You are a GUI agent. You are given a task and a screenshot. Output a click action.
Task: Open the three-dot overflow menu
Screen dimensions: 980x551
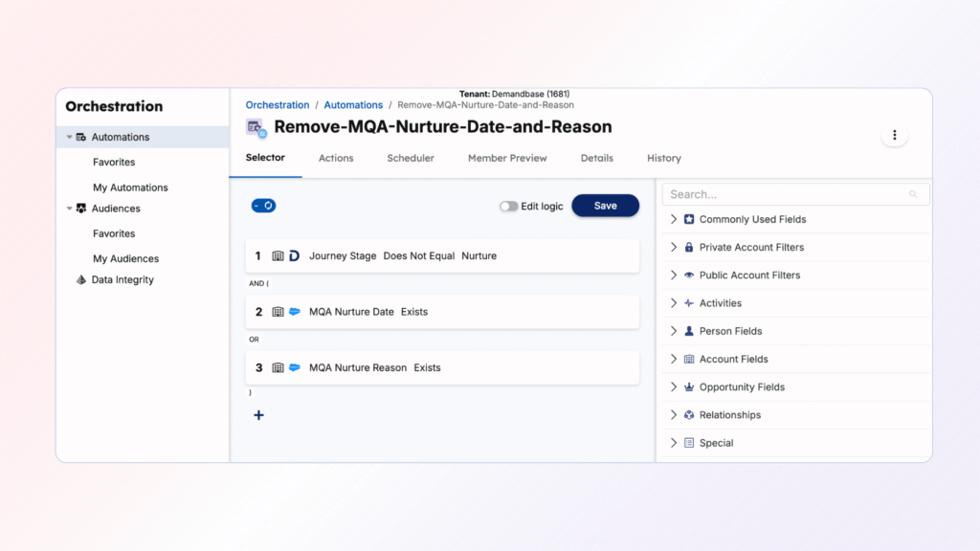tap(895, 134)
